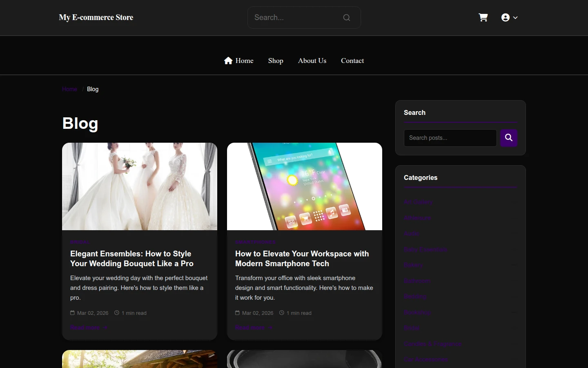Focus the header Search field
Screen dimensions: 588x368
point(298,18)
